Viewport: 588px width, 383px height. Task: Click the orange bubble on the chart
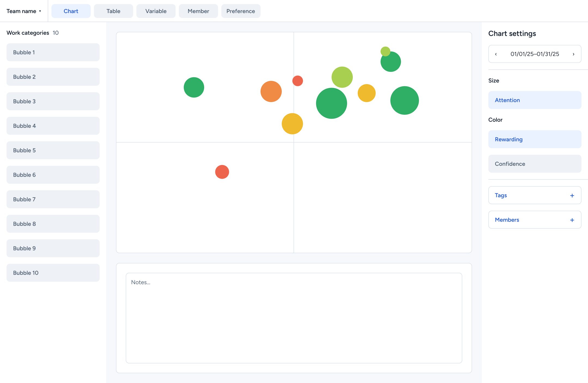pos(271,91)
